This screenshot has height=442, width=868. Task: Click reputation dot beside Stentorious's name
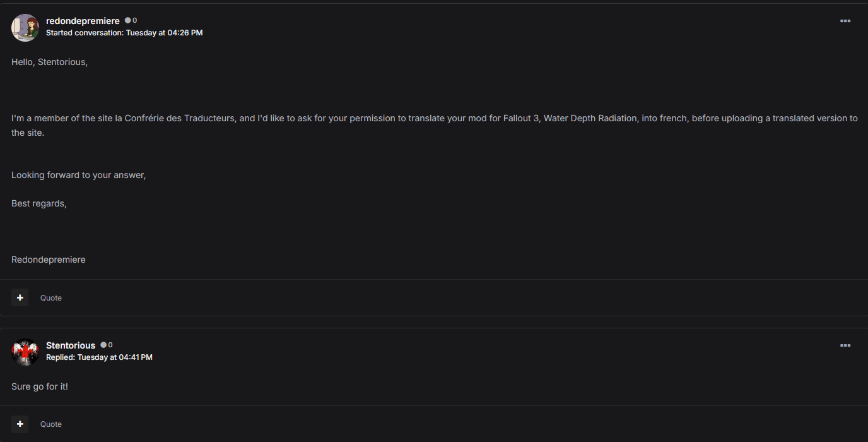[104, 345]
